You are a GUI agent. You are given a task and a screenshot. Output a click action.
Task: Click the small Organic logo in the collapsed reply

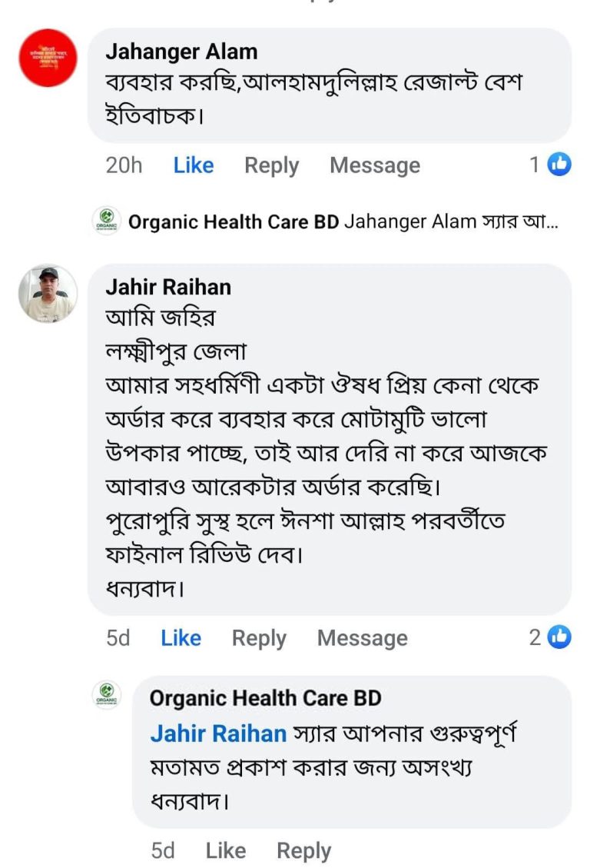[x=106, y=221]
